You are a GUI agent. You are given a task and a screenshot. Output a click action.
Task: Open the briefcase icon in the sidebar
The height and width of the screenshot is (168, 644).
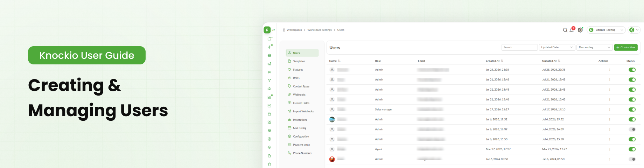269,89
